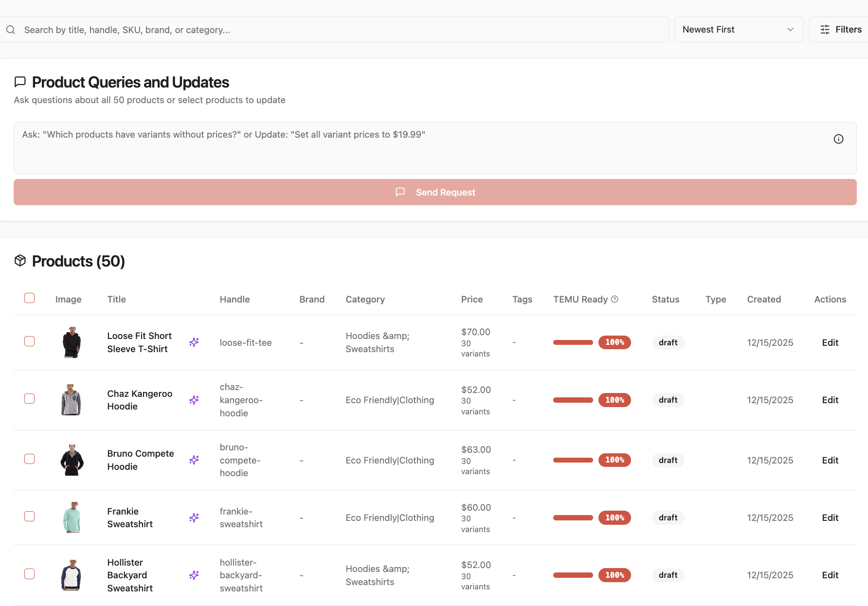Click the 100% progress bar for Frankie Sweatshirt
Screen dimensions: 868x606
[x=573, y=517]
